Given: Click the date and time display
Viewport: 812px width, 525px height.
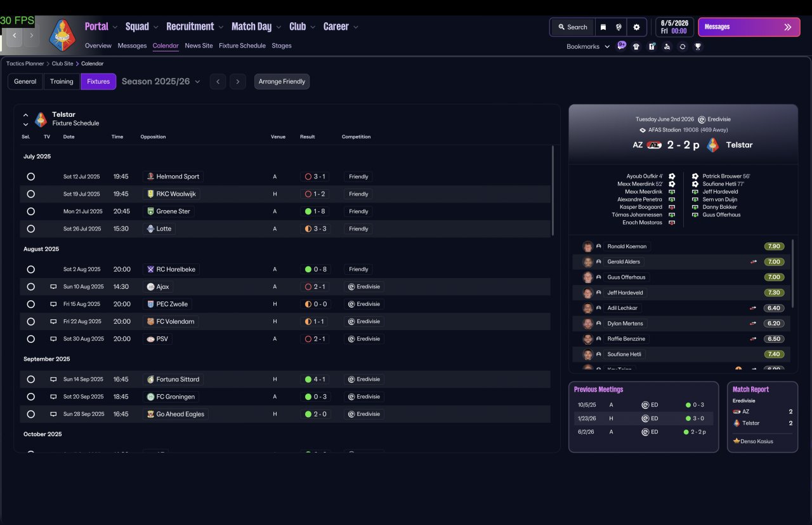Looking at the screenshot, I should point(674,27).
